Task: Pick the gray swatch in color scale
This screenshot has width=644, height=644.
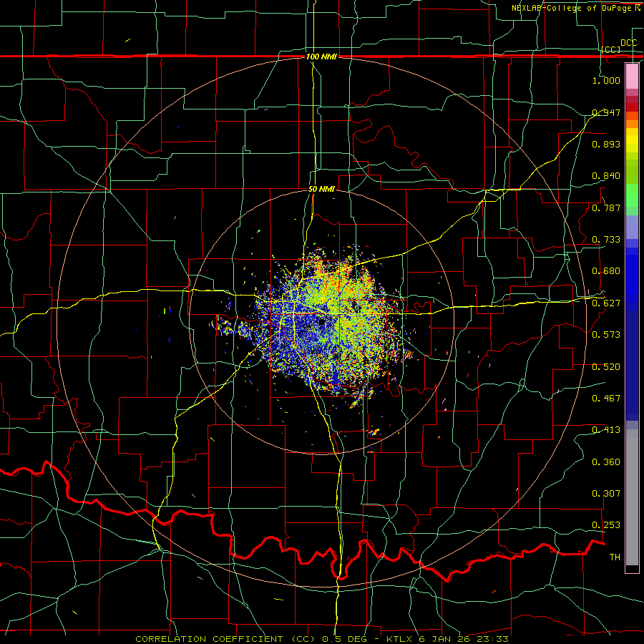Action: (x=632, y=497)
